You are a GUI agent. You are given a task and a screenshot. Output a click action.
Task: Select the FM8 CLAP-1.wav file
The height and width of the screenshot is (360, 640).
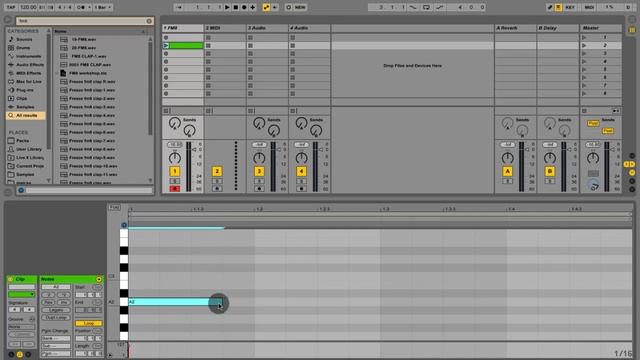(x=89, y=56)
